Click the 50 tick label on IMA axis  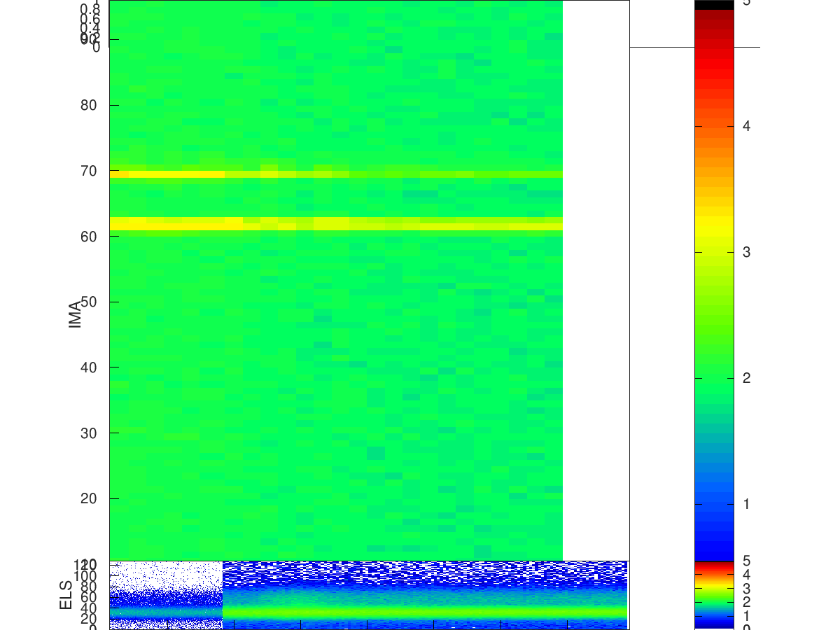(x=89, y=302)
